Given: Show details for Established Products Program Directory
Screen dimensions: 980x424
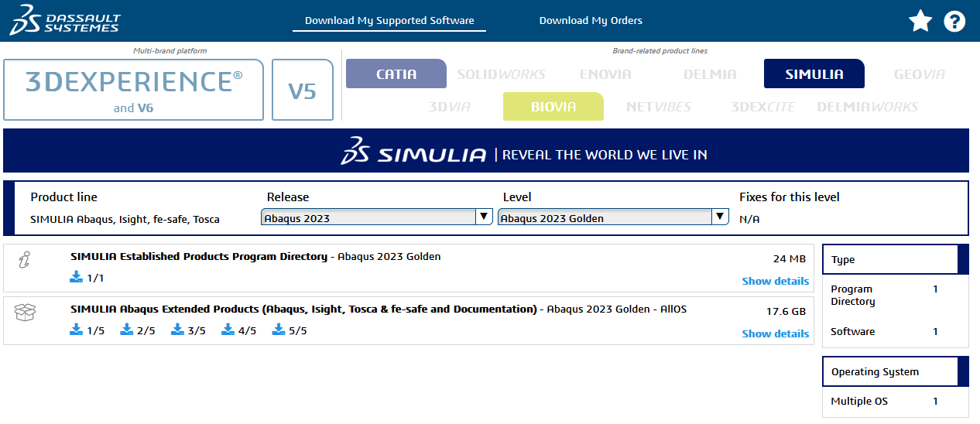Looking at the screenshot, I should point(775,281).
